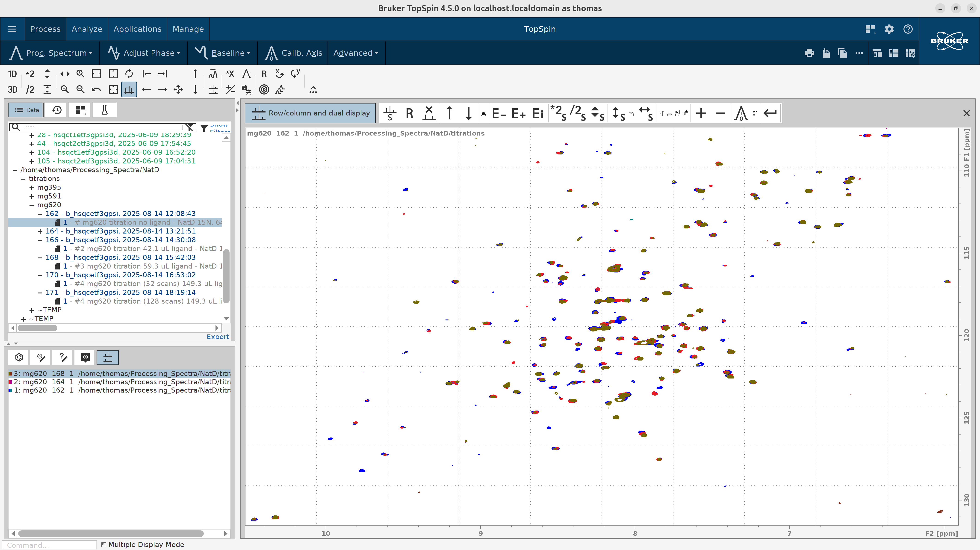980x550 pixels.
Task: Click the contour levels target icon
Action: 264,89
